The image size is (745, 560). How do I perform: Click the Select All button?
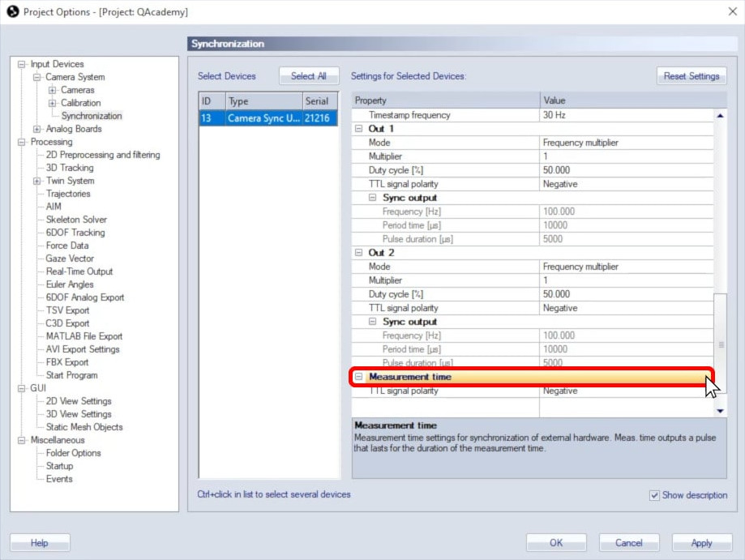tap(308, 75)
